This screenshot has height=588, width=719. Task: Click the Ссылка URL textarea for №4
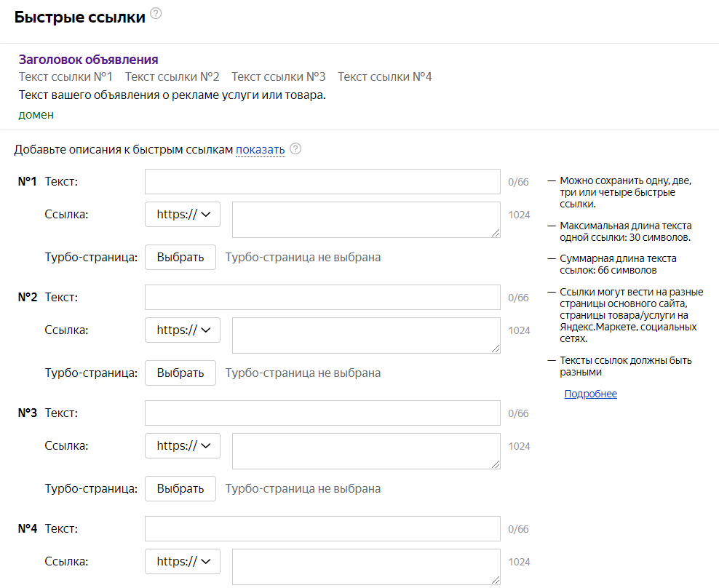tap(365, 566)
